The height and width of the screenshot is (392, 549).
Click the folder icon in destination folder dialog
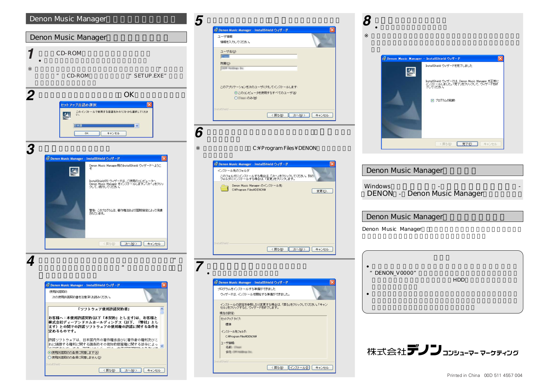pyautogui.click(x=225, y=188)
